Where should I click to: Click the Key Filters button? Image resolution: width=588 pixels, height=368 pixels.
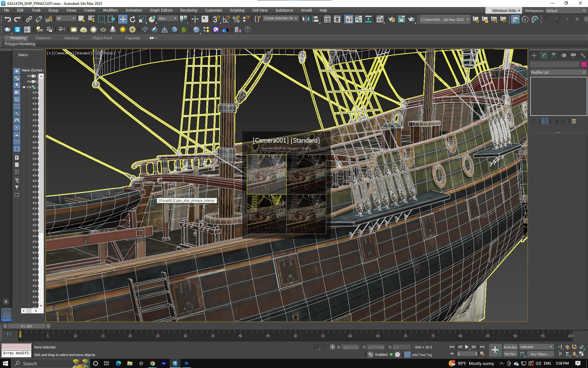pos(540,354)
